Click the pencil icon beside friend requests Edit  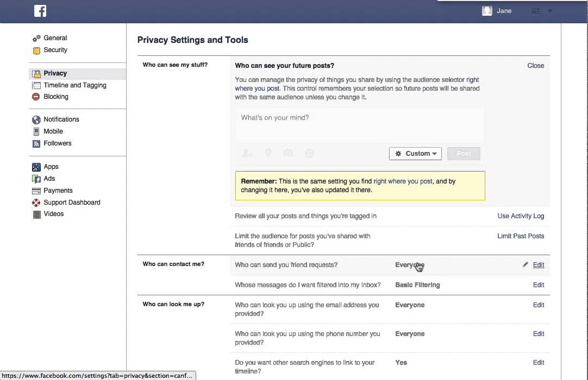525,265
